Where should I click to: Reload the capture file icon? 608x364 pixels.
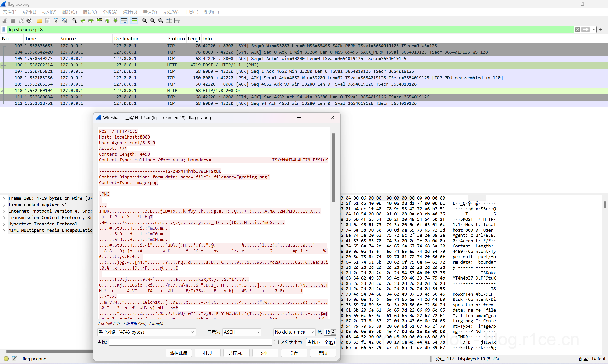(64, 21)
